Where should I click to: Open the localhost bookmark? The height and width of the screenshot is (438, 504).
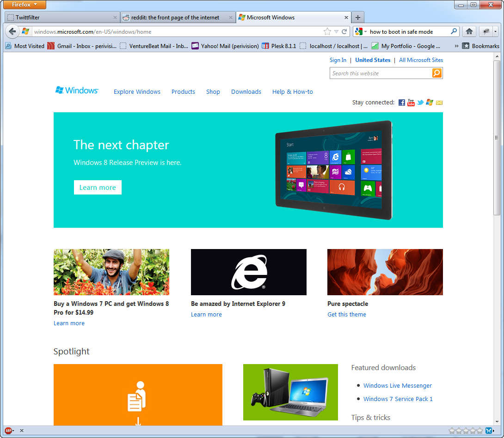point(333,46)
